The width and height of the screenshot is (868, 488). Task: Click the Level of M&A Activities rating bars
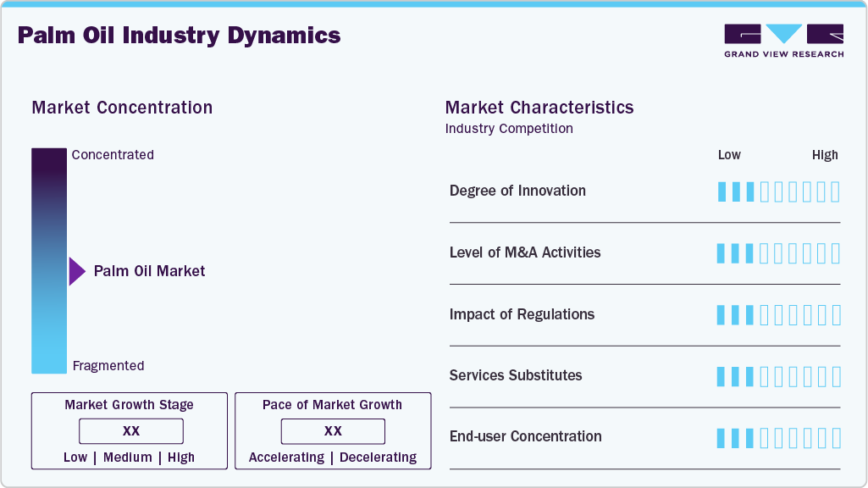(778, 253)
